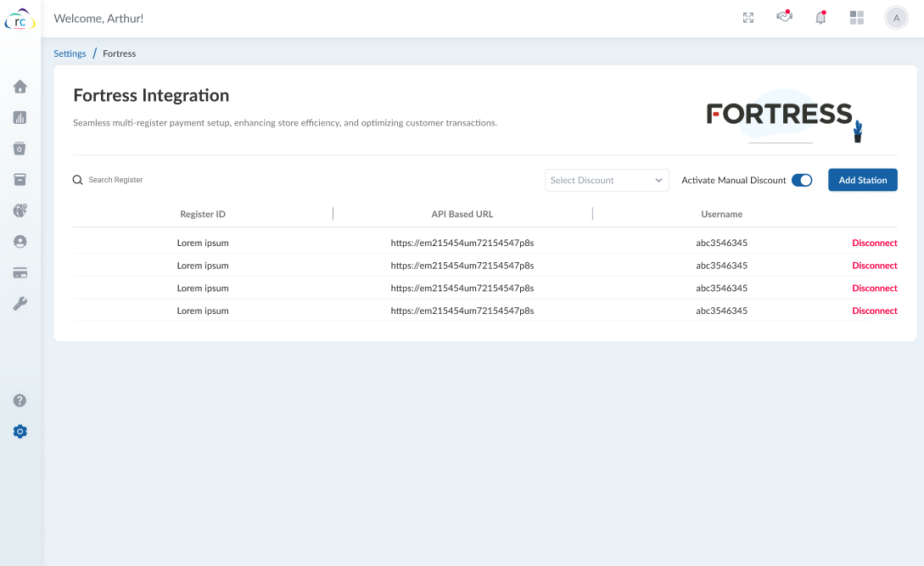Click the Activate Manual Discount label
The height and width of the screenshot is (566, 924).
[734, 181]
